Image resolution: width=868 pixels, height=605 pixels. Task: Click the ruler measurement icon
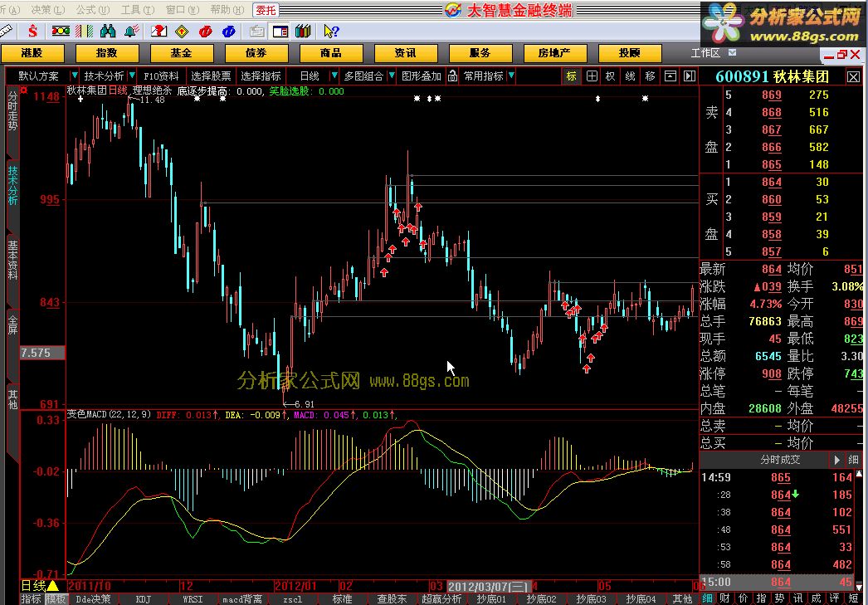pos(6,32)
